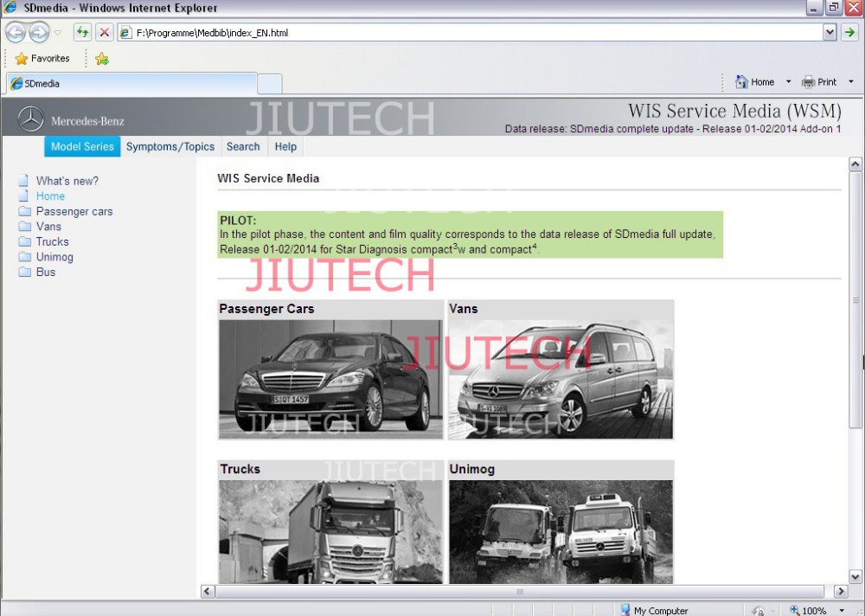865x616 pixels.
Task: Click the vertical scrollbar down arrow
Action: (x=855, y=577)
